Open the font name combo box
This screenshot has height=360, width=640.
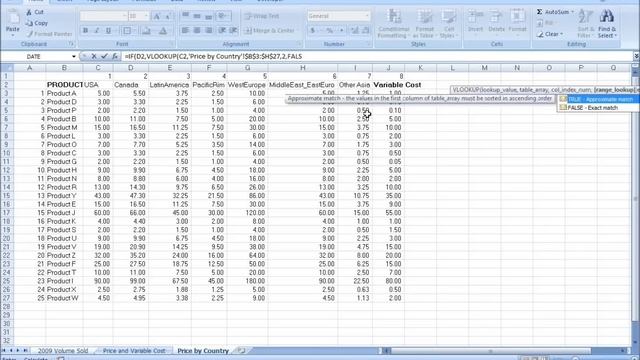tap(104, 16)
